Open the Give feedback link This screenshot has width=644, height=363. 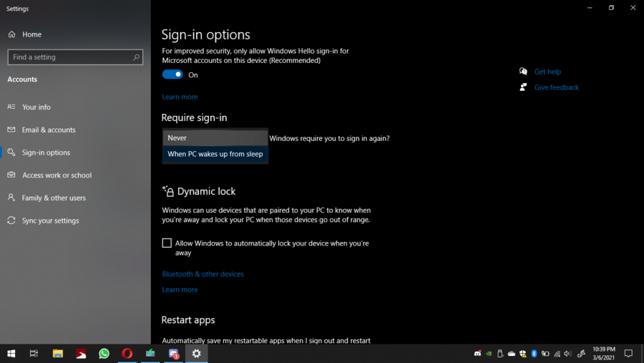557,87
